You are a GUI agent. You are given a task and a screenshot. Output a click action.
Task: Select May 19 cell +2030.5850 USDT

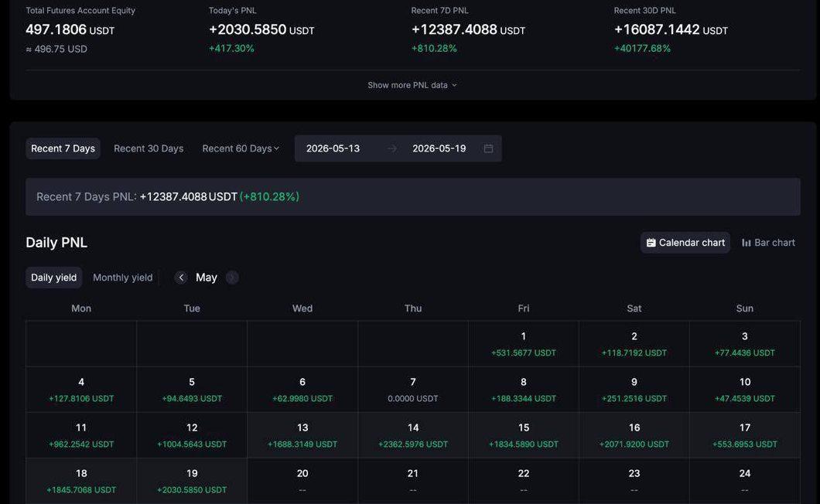pyautogui.click(x=192, y=481)
